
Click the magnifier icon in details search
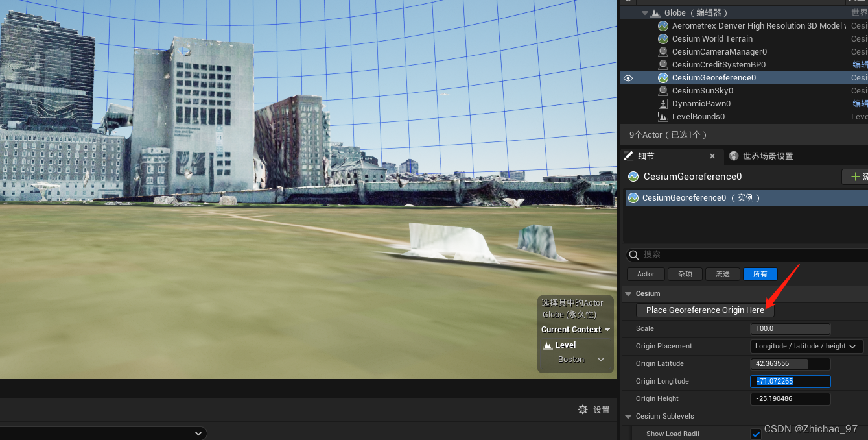tap(635, 254)
